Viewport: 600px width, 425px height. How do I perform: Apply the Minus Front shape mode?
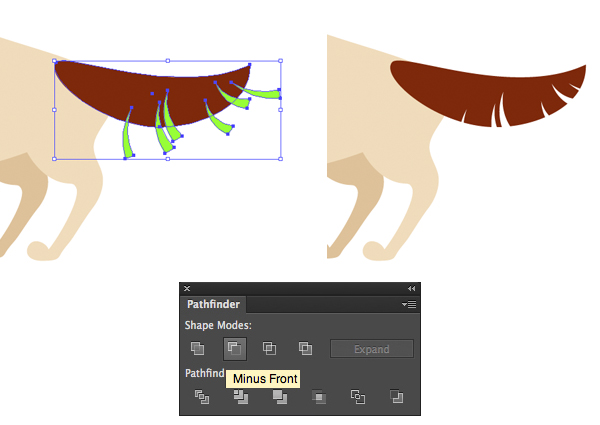[x=234, y=349]
